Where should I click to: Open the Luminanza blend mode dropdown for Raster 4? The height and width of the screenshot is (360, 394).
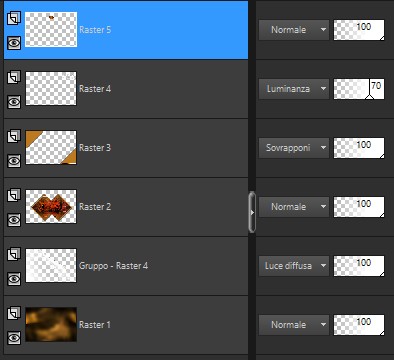[x=294, y=89]
